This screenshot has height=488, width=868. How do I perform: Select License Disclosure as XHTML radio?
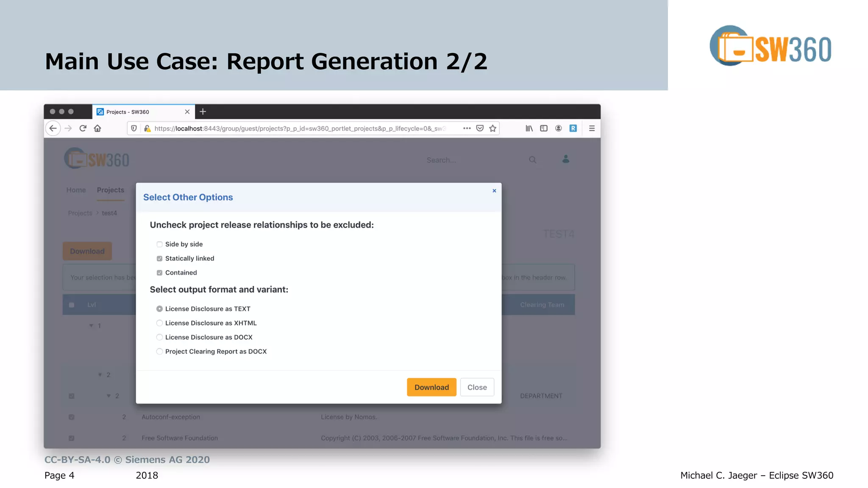(x=159, y=323)
